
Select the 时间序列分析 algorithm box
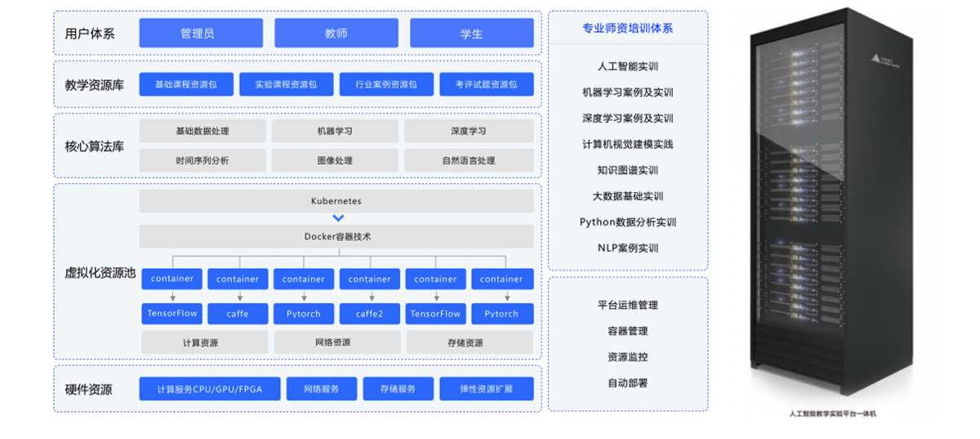click(202, 160)
